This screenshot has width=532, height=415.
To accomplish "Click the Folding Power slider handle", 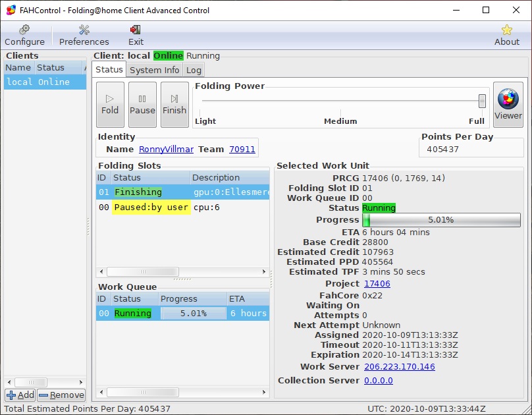I will pos(482,101).
